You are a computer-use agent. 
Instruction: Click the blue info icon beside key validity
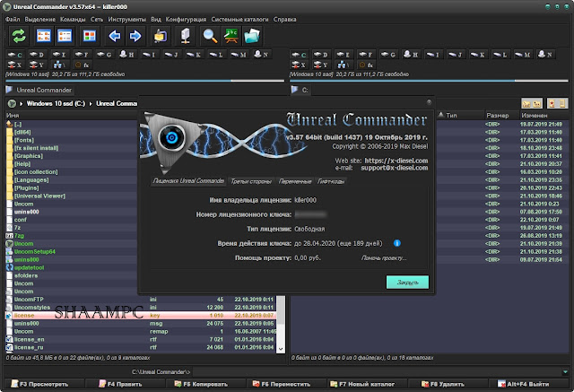(x=397, y=243)
